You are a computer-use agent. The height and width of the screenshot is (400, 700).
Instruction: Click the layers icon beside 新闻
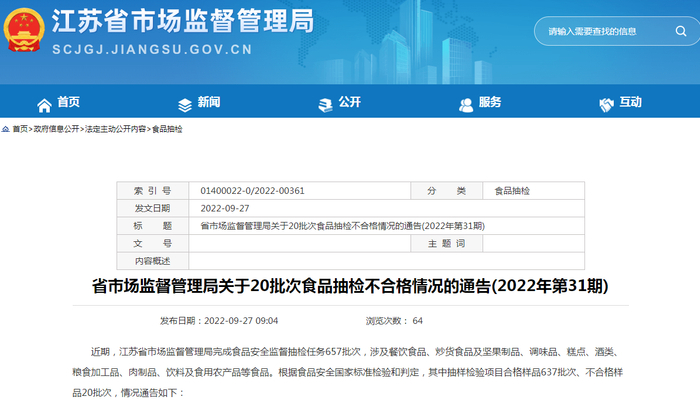click(185, 105)
